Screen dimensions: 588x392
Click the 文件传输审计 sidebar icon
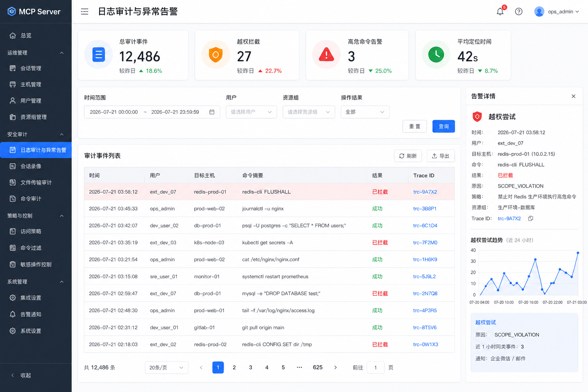pyautogui.click(x=13, y=183)
